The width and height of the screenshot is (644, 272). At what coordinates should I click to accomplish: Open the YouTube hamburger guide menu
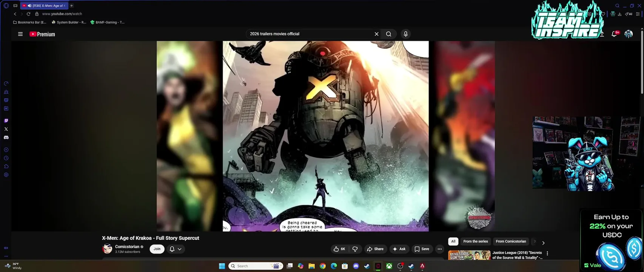(x=20, y=34)
